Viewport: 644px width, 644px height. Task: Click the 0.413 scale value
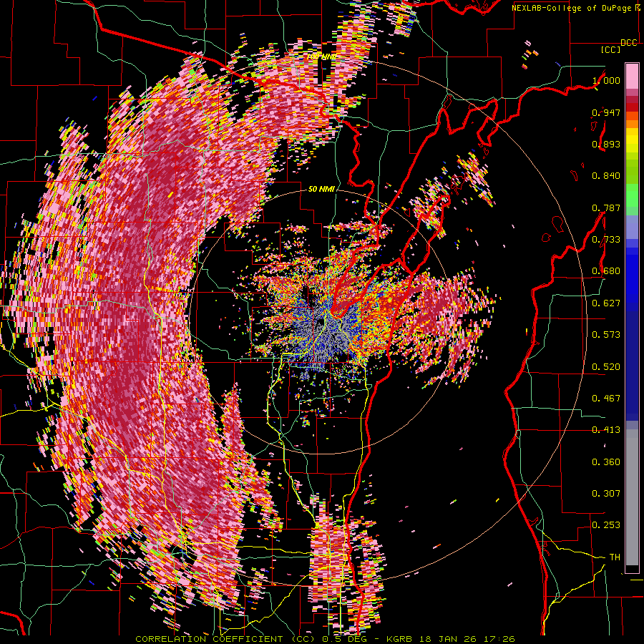[606, 430]
